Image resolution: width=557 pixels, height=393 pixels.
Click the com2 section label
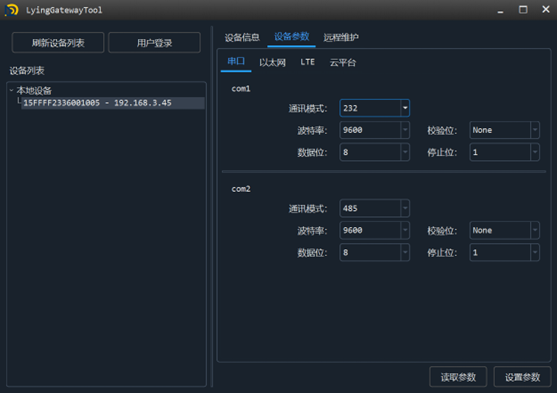coord(241,189)
